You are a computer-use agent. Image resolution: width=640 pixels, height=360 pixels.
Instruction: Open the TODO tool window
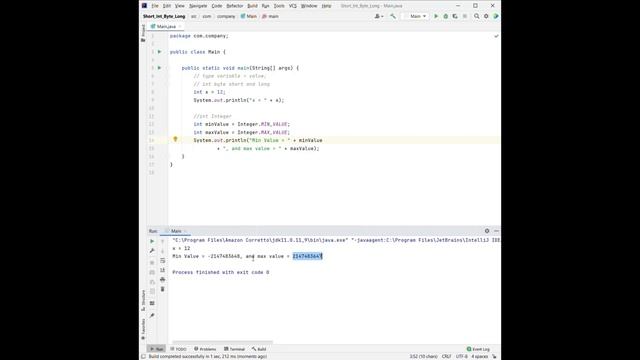point(178,349)
